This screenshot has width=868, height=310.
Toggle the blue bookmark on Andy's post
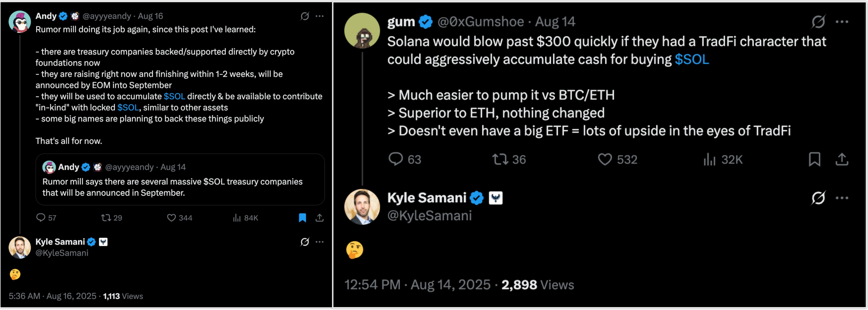coord(302,218)
